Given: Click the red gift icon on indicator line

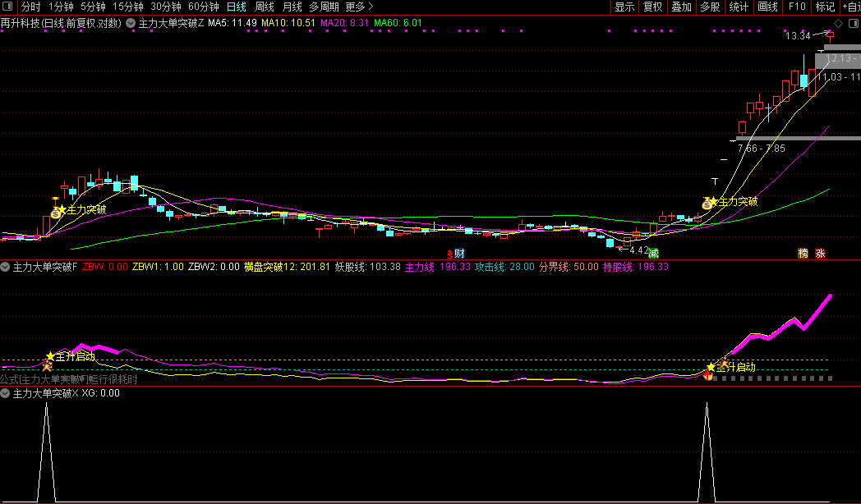Looking at the screenshot, I should [x=708, y=376].
